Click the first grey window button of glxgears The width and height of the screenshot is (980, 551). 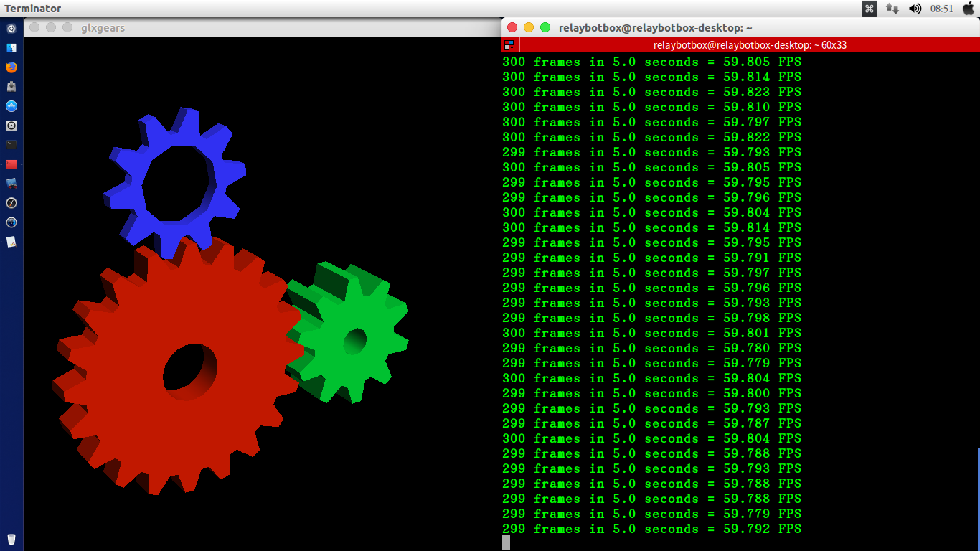point(34,27)
